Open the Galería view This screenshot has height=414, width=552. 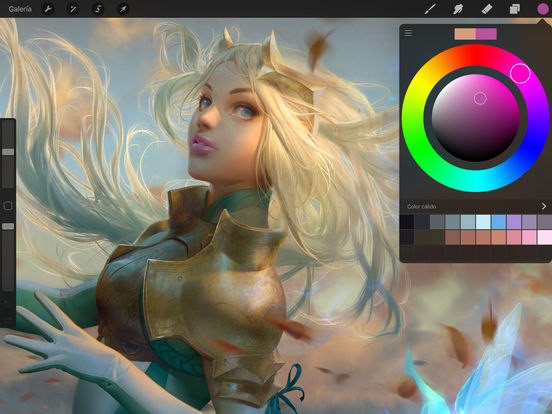pos(20,9)
